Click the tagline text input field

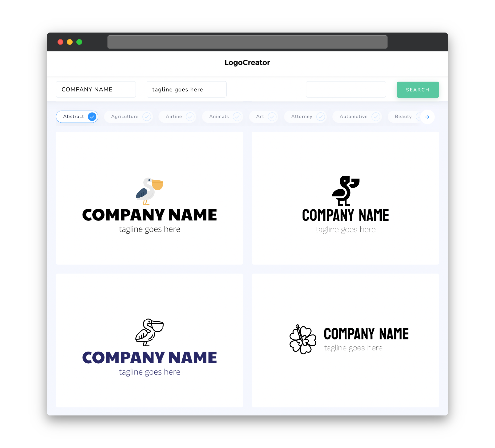pyautogui.click(x=187, y=89)
